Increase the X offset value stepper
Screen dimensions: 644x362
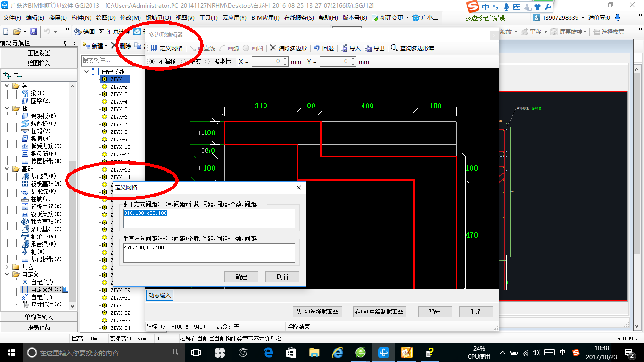click(285, 59)
